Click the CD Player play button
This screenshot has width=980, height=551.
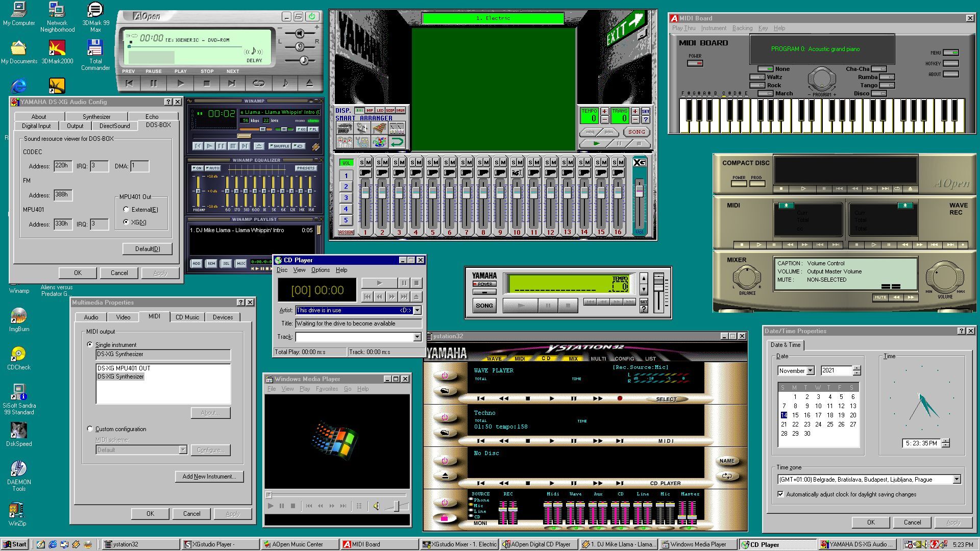[x=379, y=283]
